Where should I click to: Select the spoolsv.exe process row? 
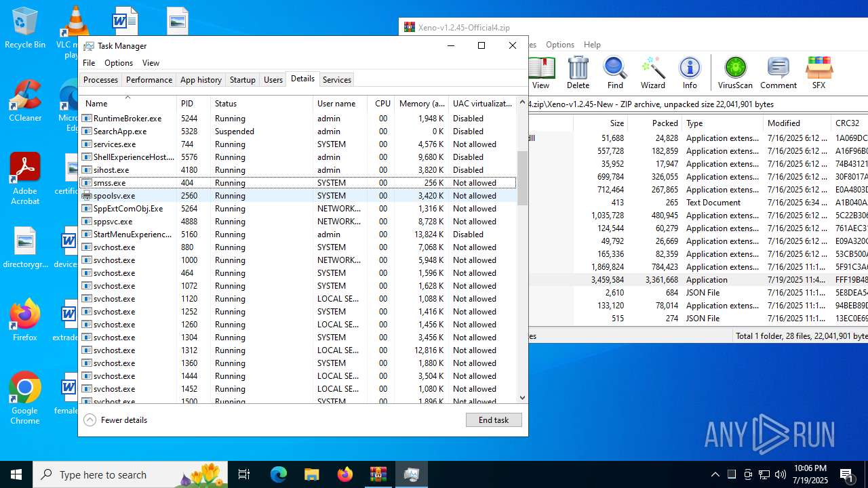click(298, 196)
